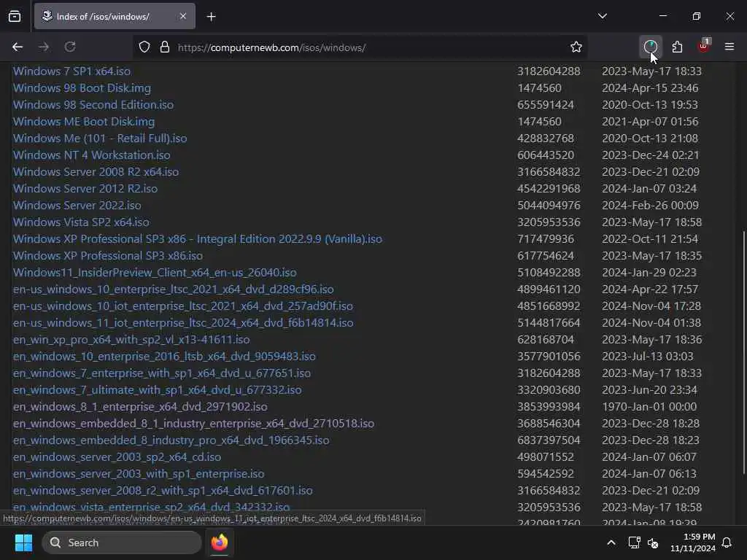Open a new tab with the plus button
This screenshot has height=560, width=747.
(212, 17)
